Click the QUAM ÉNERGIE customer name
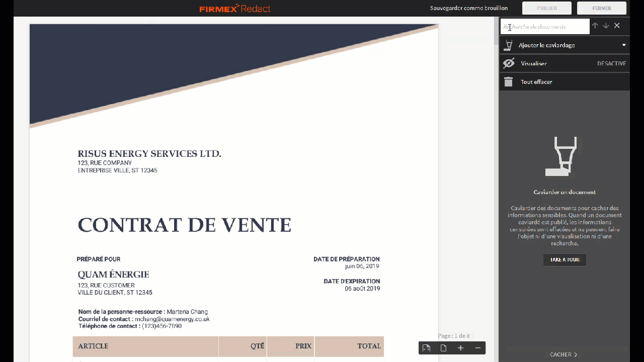Image resolution: width=644 pixels, height=362 pixels. pyautogui.click(x=113, y=275)
